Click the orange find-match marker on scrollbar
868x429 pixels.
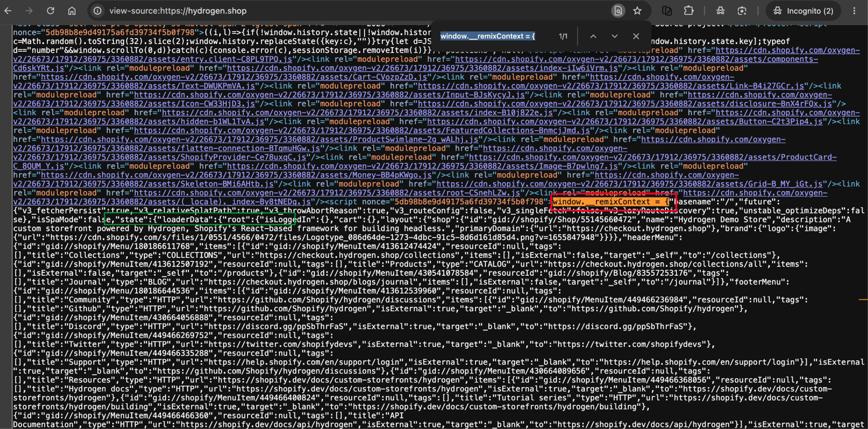pyautogui.click(x=863, y=299)
